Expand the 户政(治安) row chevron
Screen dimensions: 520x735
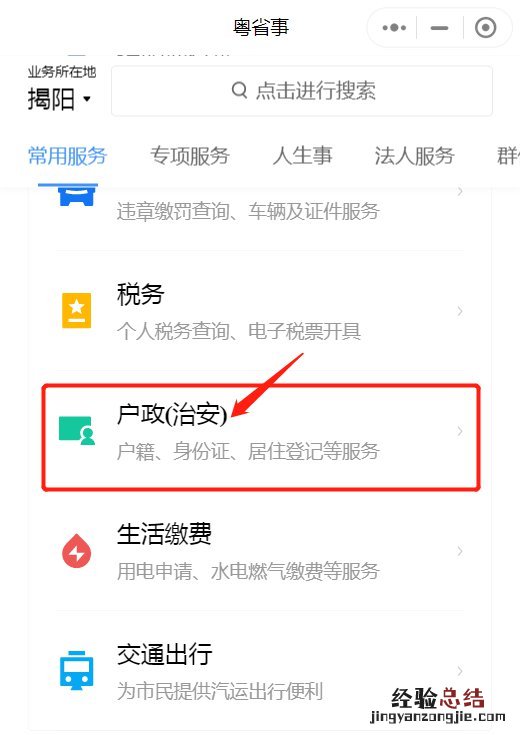tap(460, 431)
